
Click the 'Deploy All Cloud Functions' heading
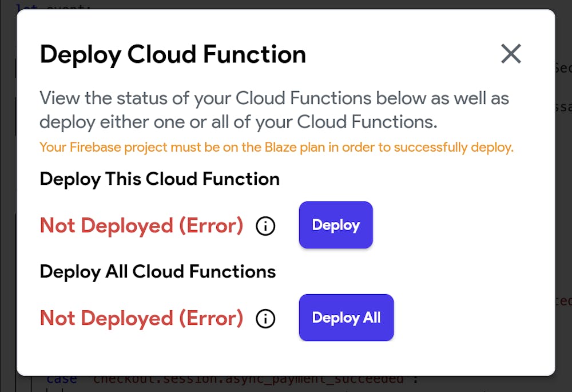pos(158,271)
